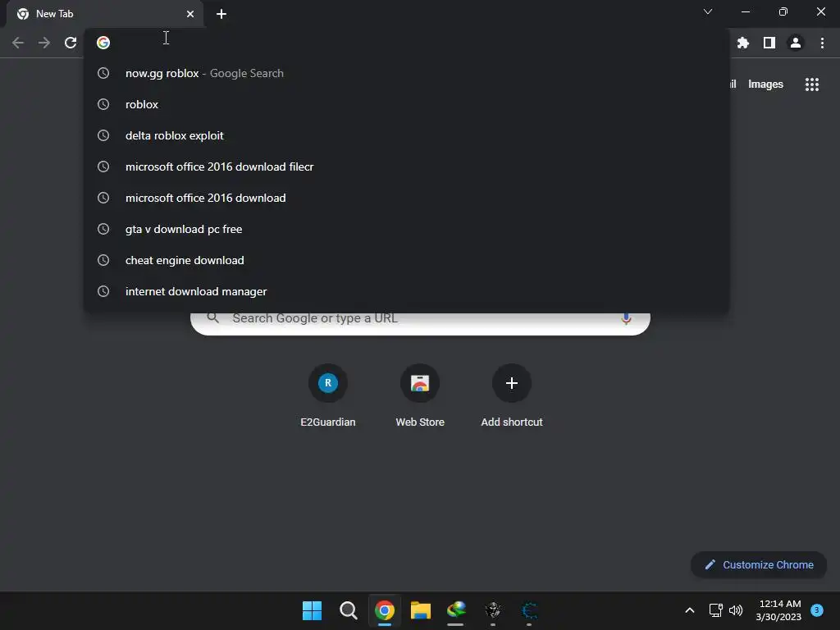The image size is (840, 630).
Task: Open the Web Store shortcut
Action: [420, 395]
